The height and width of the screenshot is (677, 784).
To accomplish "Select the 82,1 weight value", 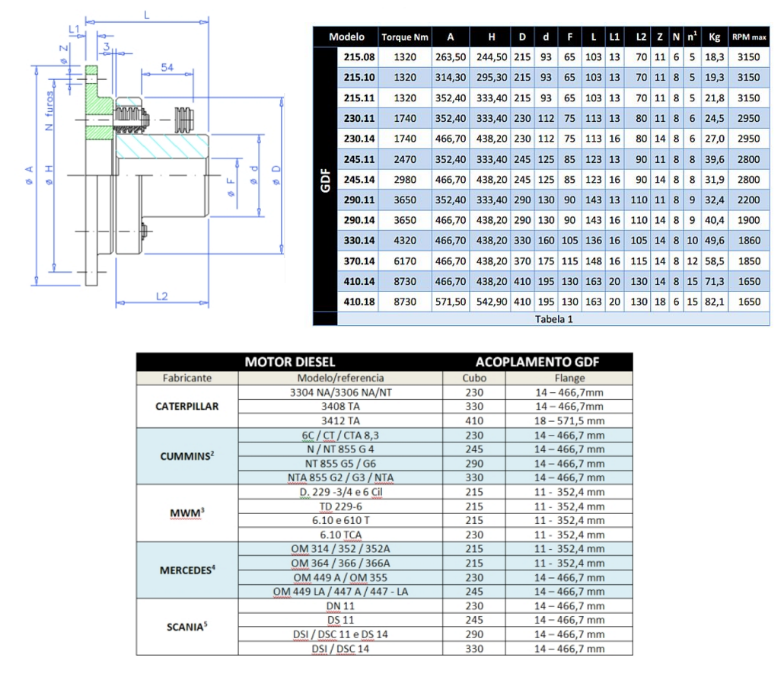I will (x=713, y=301).
